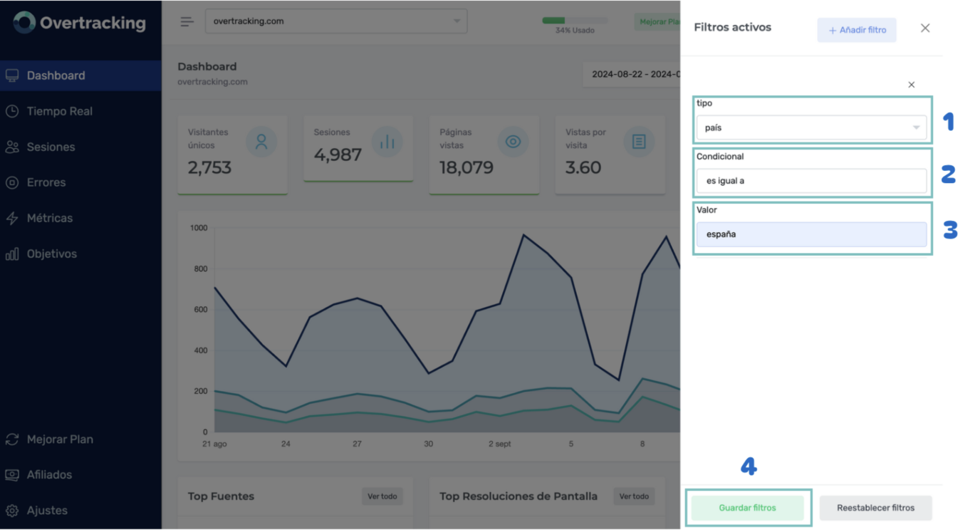This screenshot has height=532, width=980.
Task: Click the green Mejorar Plan header button
Action: pos(657,22)
